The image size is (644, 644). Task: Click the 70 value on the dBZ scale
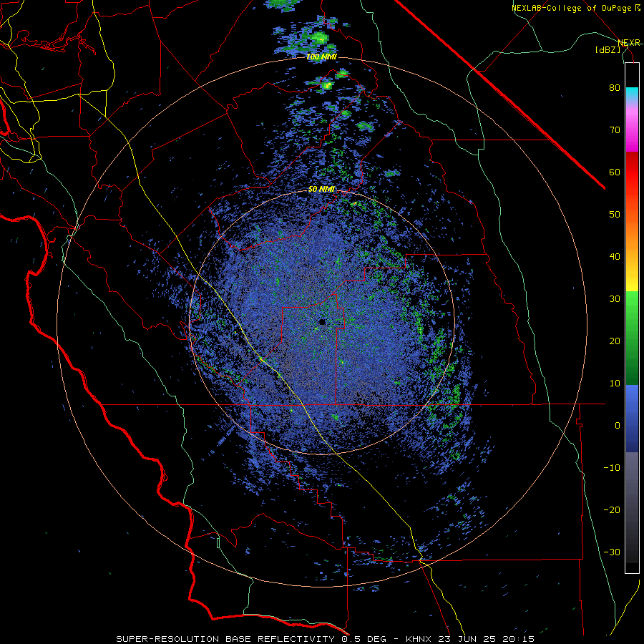[615, 130]
